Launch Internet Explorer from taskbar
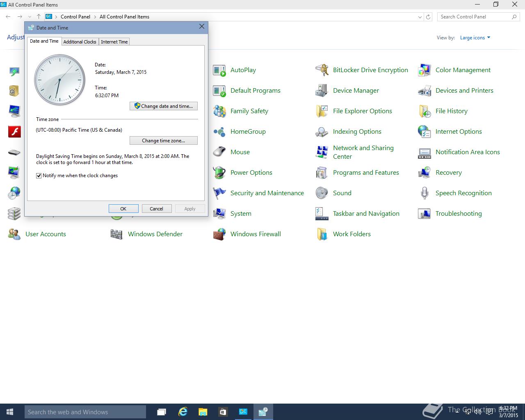This screenshot has height=420, width=525. pos(183,412)
